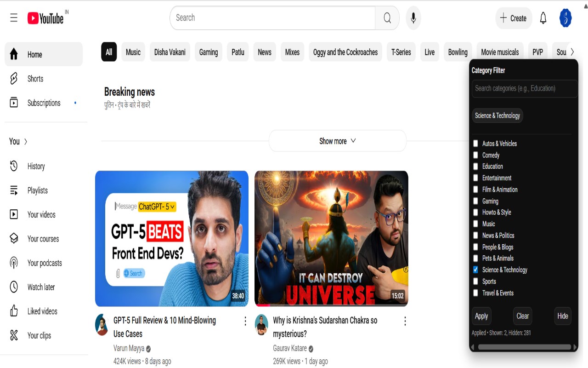Focus the Search categories input
This screenshot has height=368, width=588.
tap(525, 88)
